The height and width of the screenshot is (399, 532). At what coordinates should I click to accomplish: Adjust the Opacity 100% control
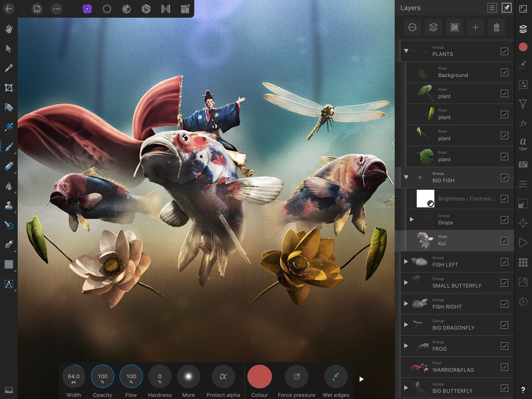tap(102, 376)
